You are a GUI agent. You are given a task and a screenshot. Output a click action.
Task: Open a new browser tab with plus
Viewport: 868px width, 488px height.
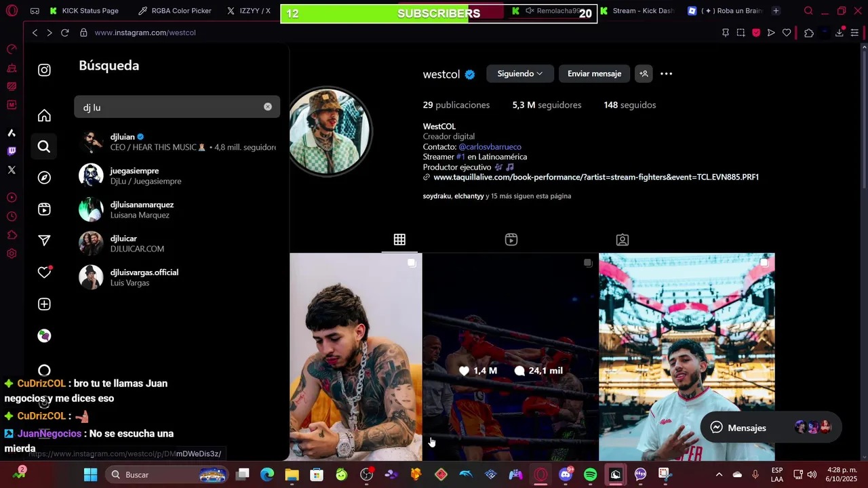tap(776, 11)
